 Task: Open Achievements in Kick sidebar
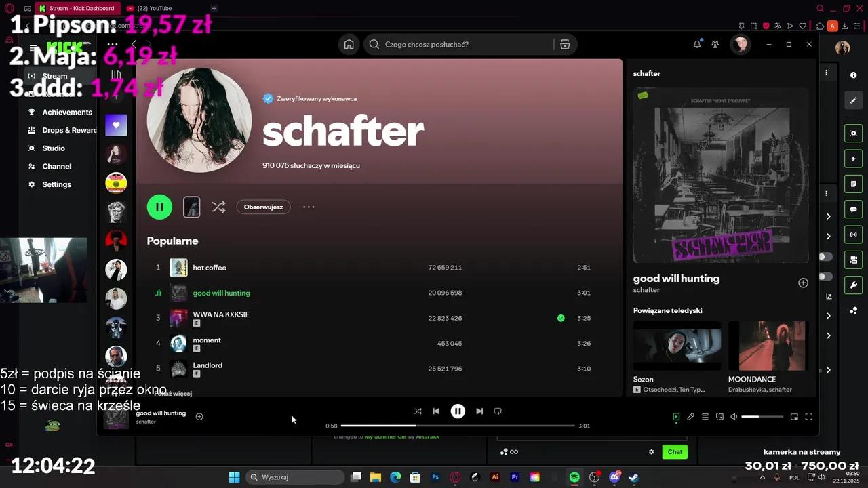(x=60, y=112)
